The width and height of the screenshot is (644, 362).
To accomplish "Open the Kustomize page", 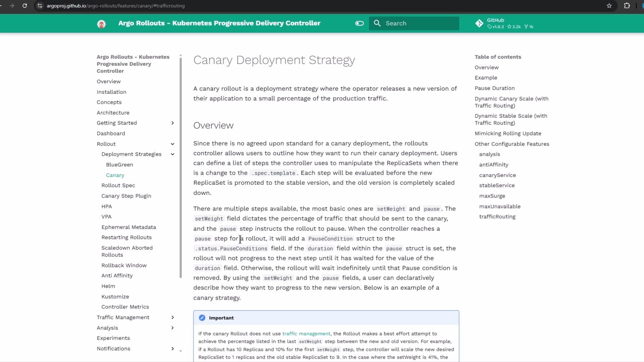I will coord(115,297).
